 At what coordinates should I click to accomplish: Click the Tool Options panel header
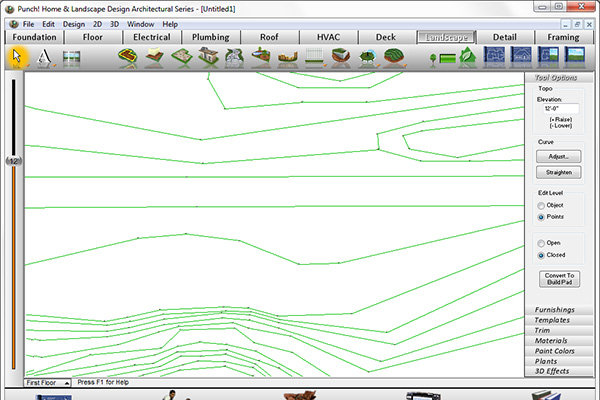[x=559, y=78]
